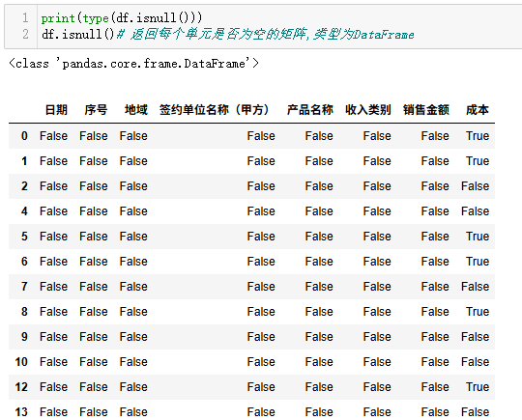Click False in 销售金额 column of row 7
The image size is (522, 420).
coord(435,287)
